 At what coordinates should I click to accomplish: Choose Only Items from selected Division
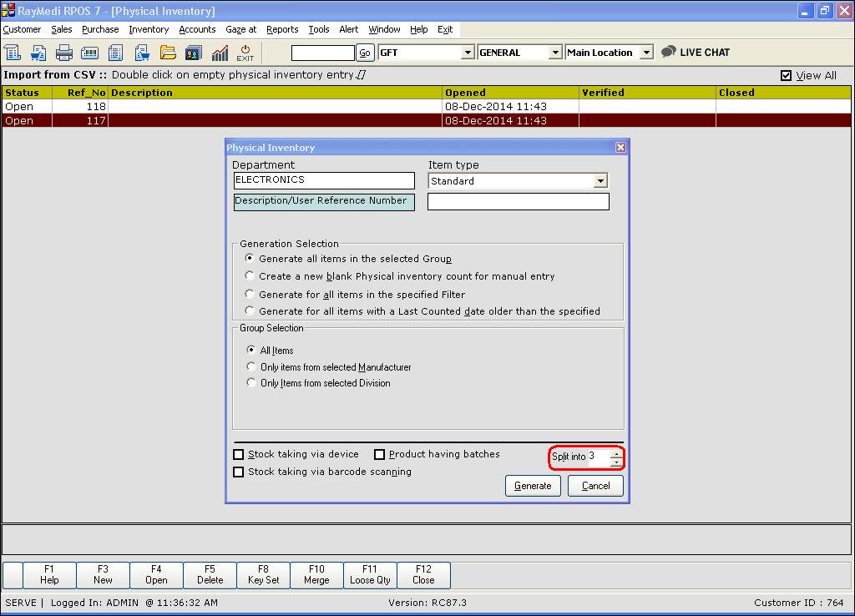pyautogui.click(x=250, y=382)
